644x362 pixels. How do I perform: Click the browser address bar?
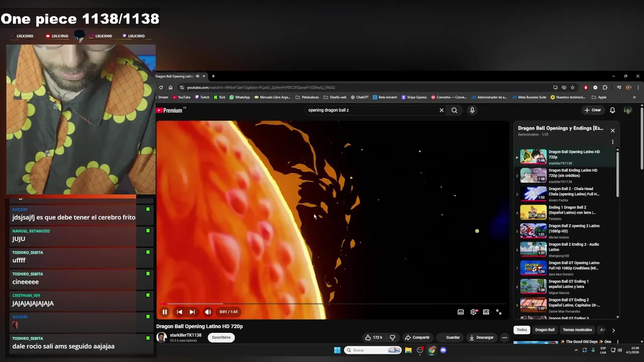[x=365, y=87]
